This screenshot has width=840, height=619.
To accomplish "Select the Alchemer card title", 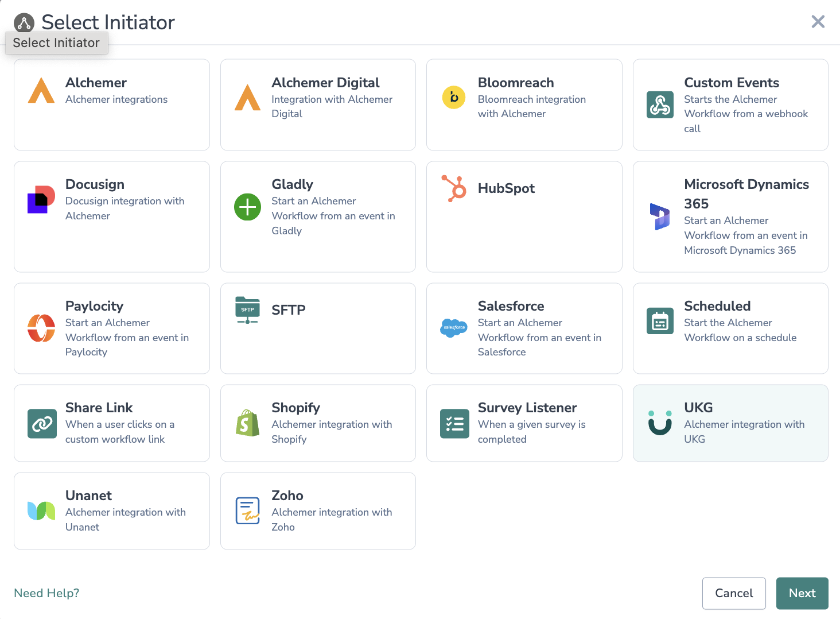I will coord(96,83).
